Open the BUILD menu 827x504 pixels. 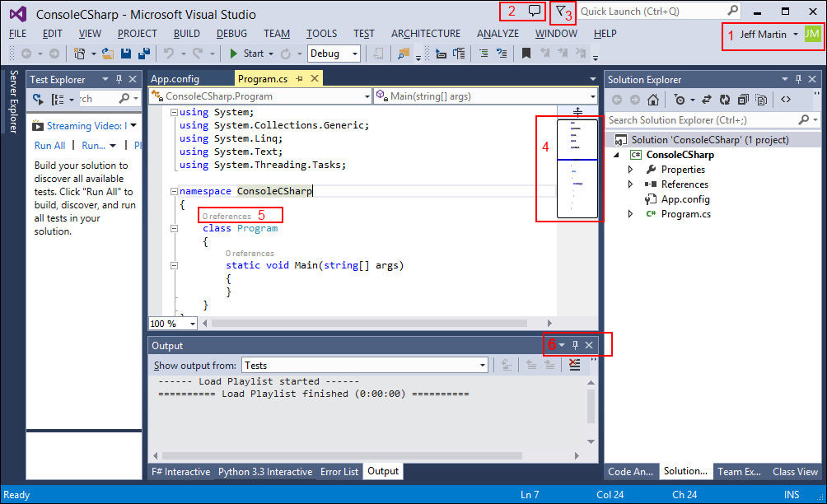pyautogui.click(x=187, y=34)
